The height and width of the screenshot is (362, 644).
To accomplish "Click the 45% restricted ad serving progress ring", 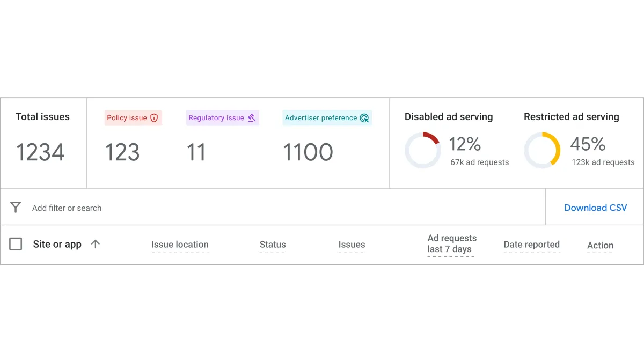I will click(x=542, y=150).
